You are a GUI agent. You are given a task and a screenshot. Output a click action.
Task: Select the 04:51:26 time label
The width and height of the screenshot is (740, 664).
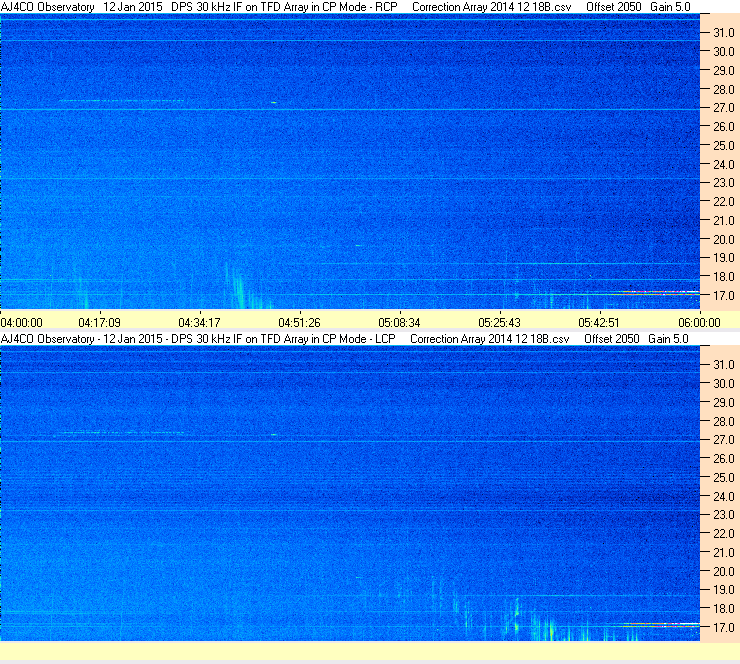299,323
